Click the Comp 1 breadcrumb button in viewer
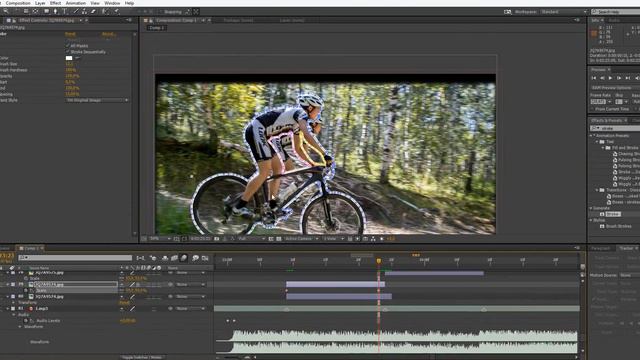Viewport: 640px width, 360px height. pyautogui.click(x=156, y=28)
